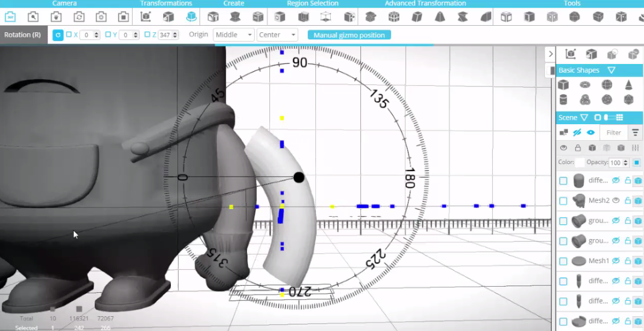Screen dimensions: 644x331
Task: Click the camera reset view icon
Action: (124, 17)
